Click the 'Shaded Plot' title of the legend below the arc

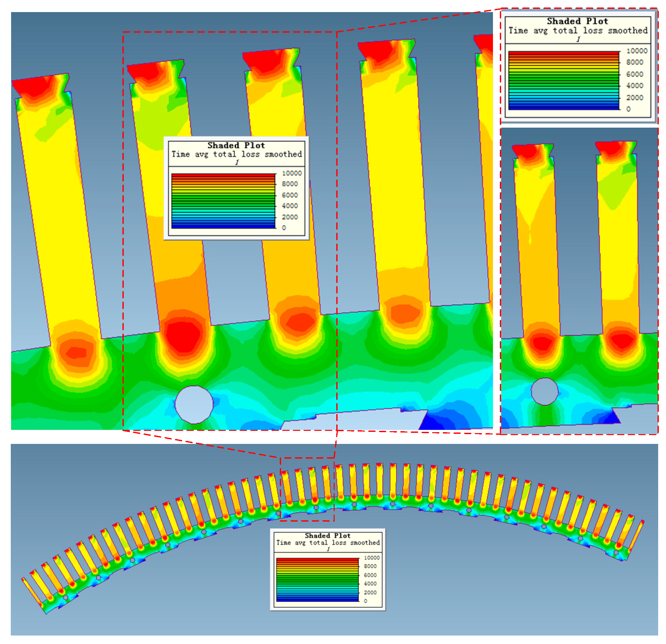(x=327, y=536)
